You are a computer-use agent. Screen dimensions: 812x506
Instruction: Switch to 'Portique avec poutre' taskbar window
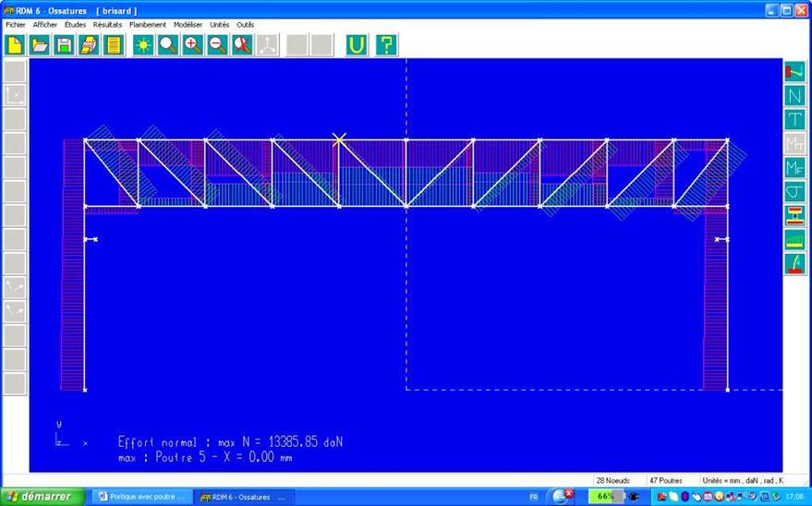142,497
